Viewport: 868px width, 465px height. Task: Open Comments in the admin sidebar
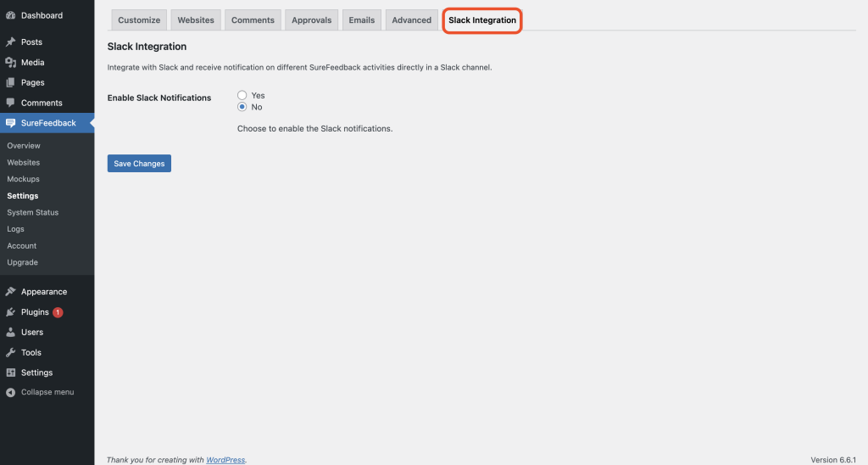(42, 103)
